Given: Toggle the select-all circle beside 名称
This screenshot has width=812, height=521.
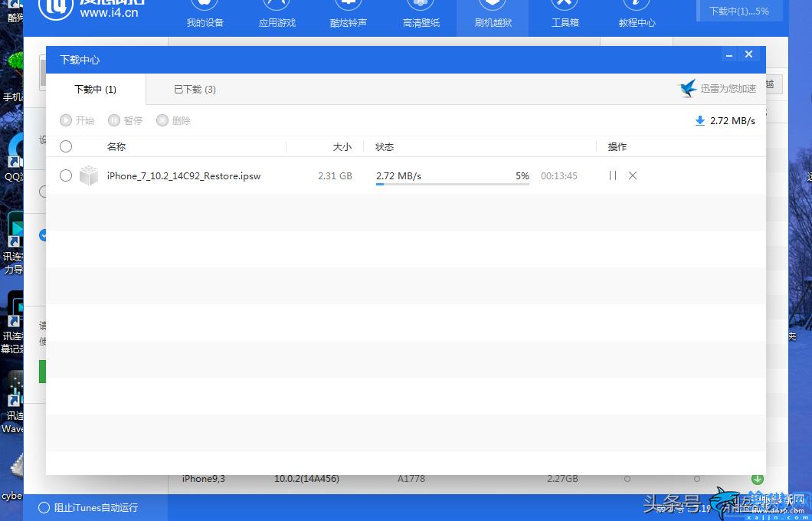Looking at the screenshot, I should point(66,146).
